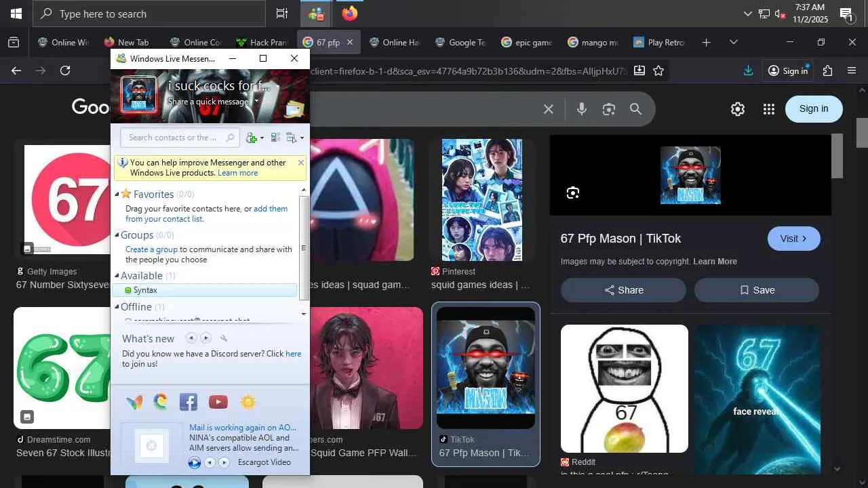Open Google quick settings gear
The height and width of the screenshot is (488, 868).
[x=738, y=109]
